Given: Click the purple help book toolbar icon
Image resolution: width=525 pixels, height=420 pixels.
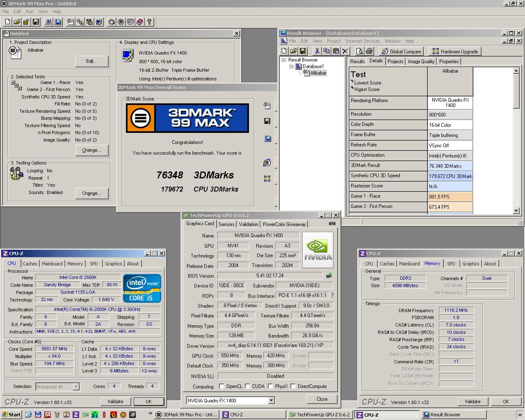Looking at the screenshot, I should pos(140,22).
